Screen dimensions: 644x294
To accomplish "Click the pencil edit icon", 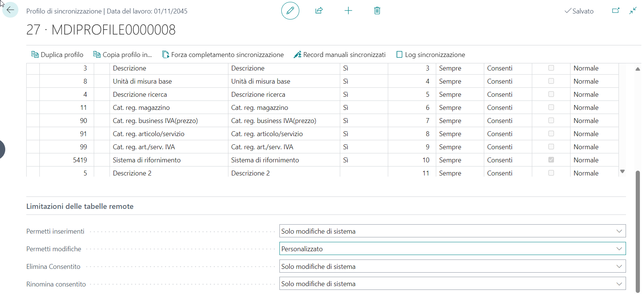I will [290, 10].
